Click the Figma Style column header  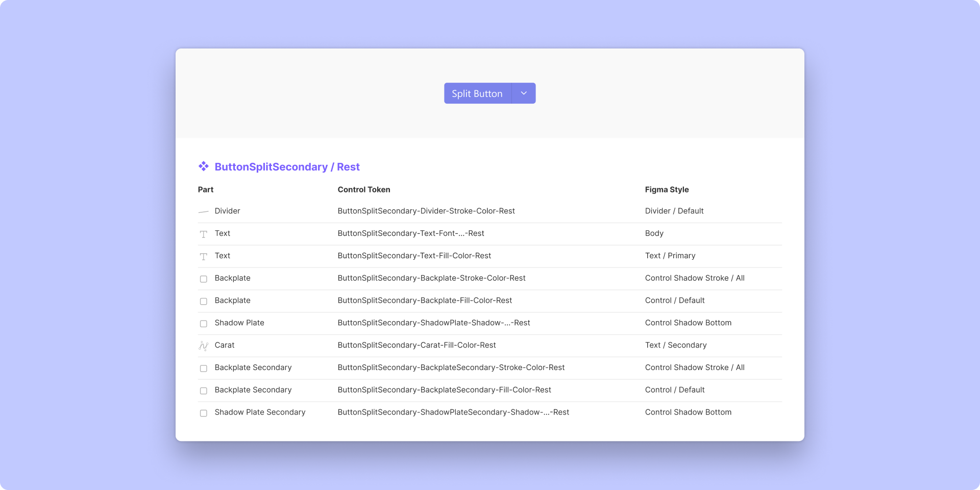tap(667, 189)
